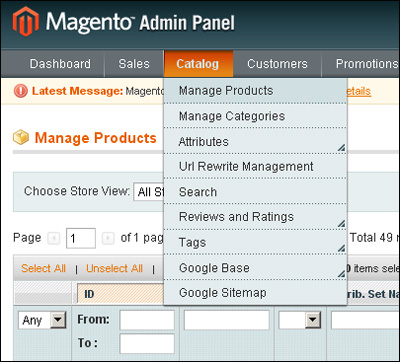The image size is (400, 362).
Task: Open Google Sitemap menu entry
Action: coord(255,293)
